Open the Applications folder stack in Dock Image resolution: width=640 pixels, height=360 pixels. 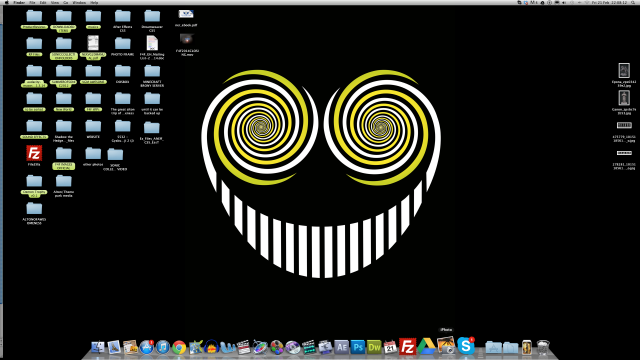493,348
